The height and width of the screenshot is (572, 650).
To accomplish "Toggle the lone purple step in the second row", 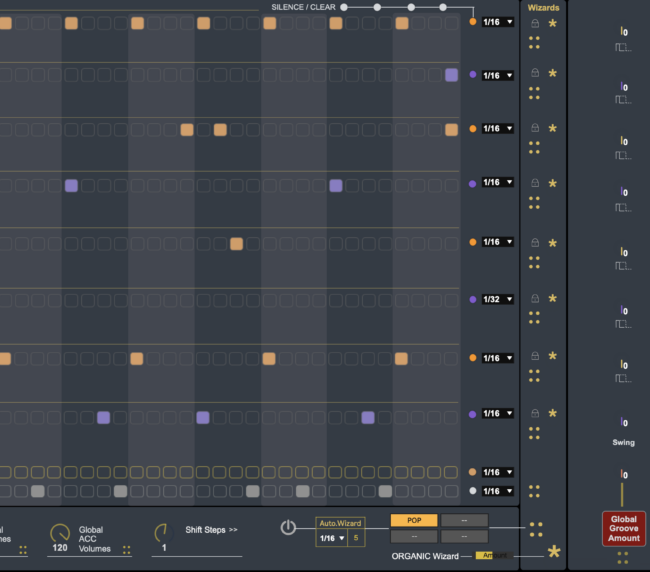I will pyautogui.click(x=451, y=75).
